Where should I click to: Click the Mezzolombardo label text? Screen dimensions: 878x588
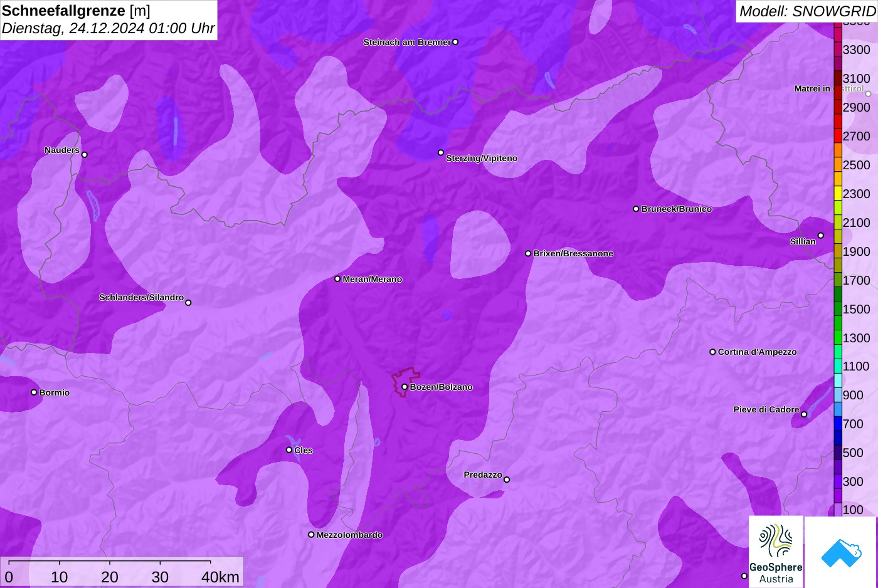point(349,535)
